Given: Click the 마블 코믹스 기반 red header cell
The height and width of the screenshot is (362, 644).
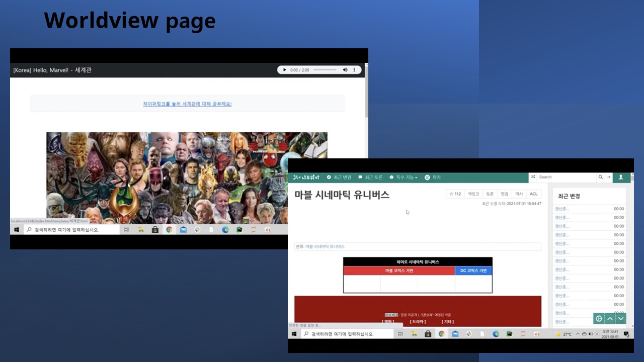Looking at the screenshot, I should coord(399,270).
